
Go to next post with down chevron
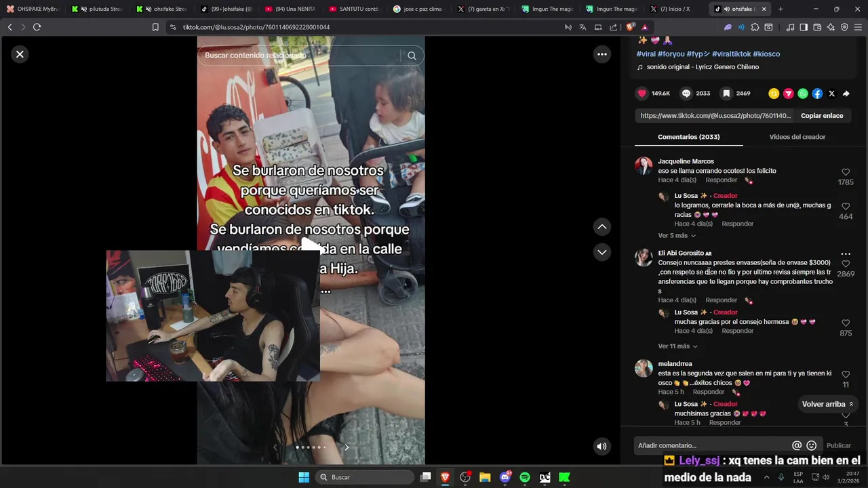[x=601, y=252]
